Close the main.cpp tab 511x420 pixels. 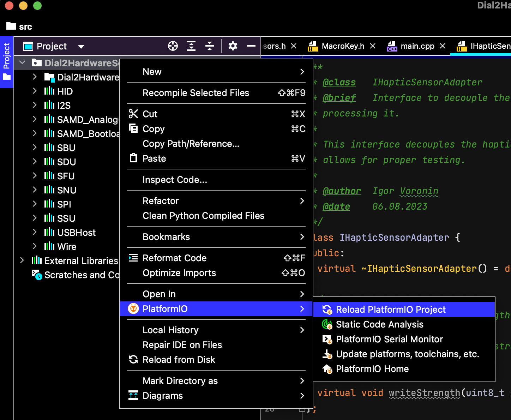tap(443, 46)
